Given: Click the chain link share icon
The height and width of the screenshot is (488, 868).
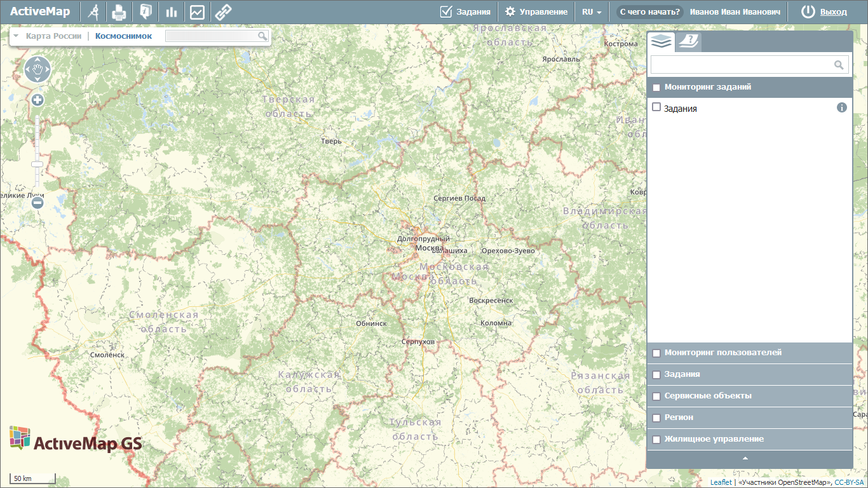Looking at the screenshot, I should point(222,11).
